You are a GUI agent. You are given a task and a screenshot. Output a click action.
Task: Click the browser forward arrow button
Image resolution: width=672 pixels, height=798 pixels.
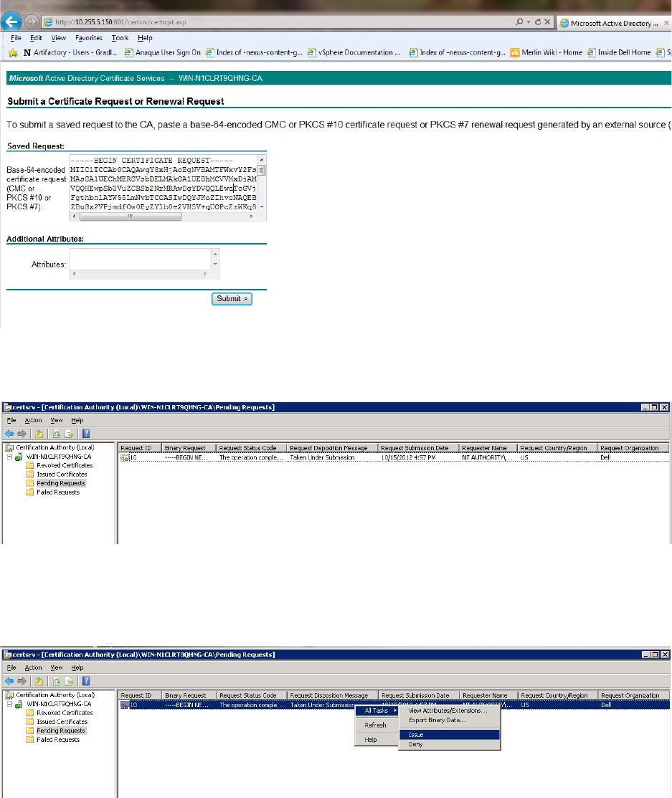click(32, 22)
